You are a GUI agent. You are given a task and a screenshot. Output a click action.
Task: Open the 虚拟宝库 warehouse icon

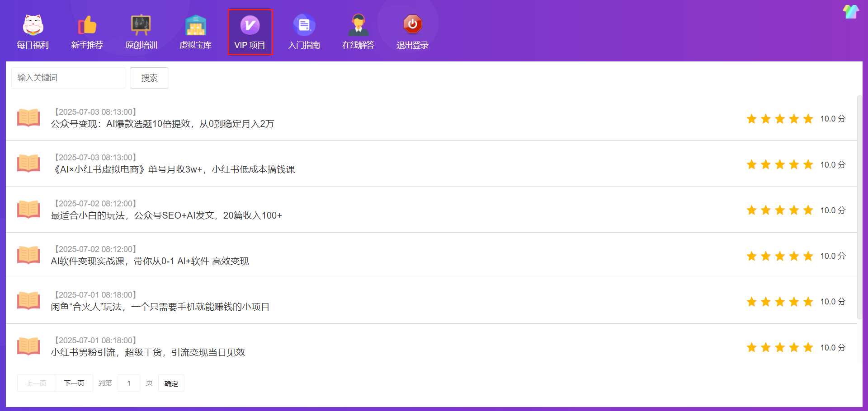196,24
